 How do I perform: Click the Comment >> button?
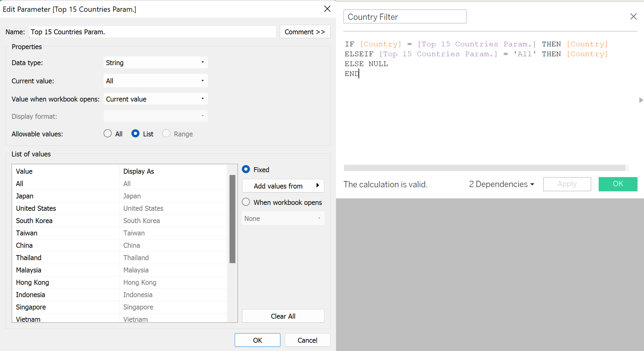click(305, 32)
